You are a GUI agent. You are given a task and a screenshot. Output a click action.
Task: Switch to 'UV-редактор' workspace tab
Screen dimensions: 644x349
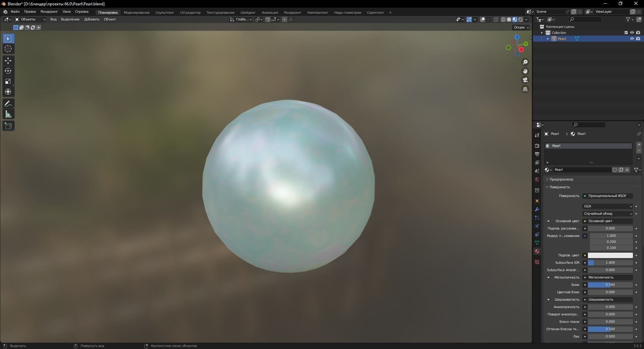click(190, 12)
